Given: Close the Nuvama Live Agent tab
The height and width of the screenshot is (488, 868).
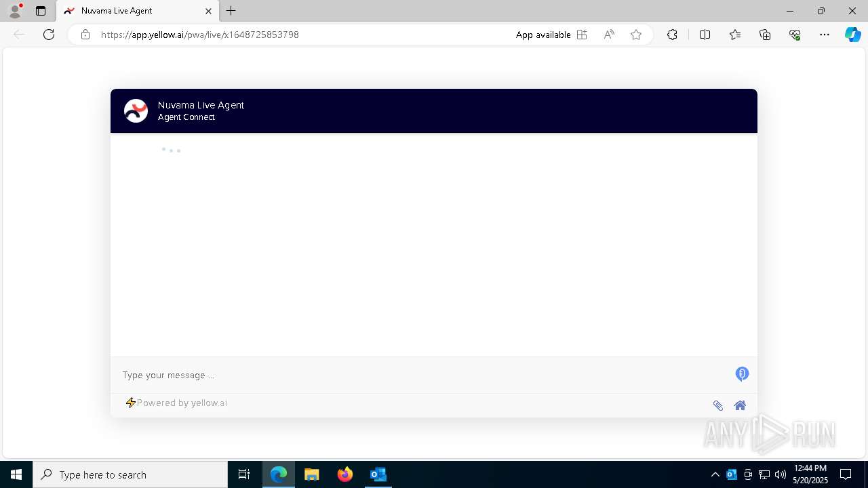Looking at the screenshot, I should (x=208, y=11).
